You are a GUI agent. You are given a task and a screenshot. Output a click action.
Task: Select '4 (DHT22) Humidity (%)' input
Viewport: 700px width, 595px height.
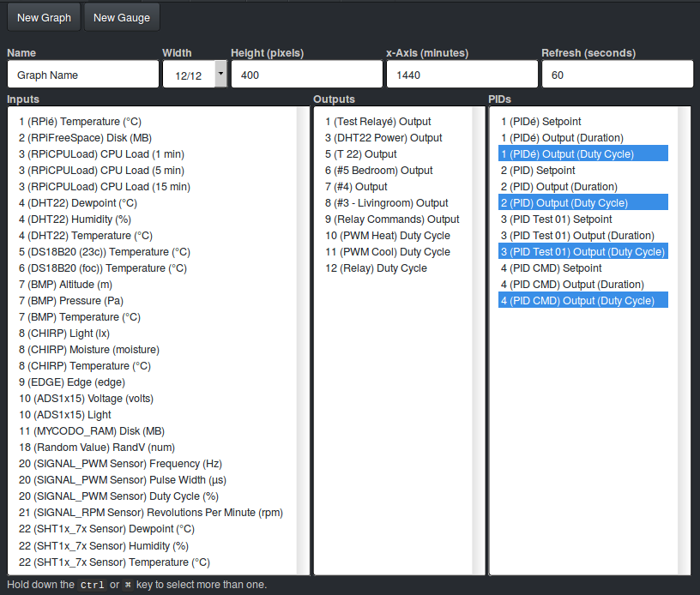[x=152, y=219]
